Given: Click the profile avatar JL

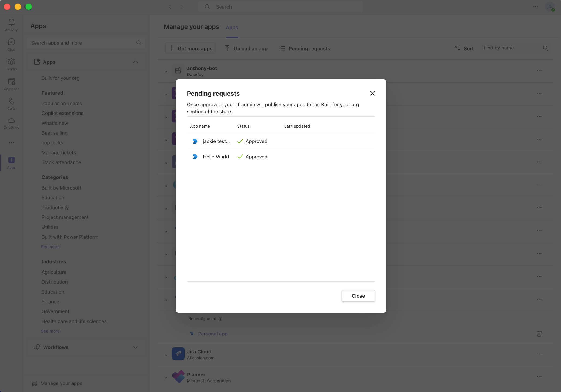Looking at the screenshot, I should (550, 7).
